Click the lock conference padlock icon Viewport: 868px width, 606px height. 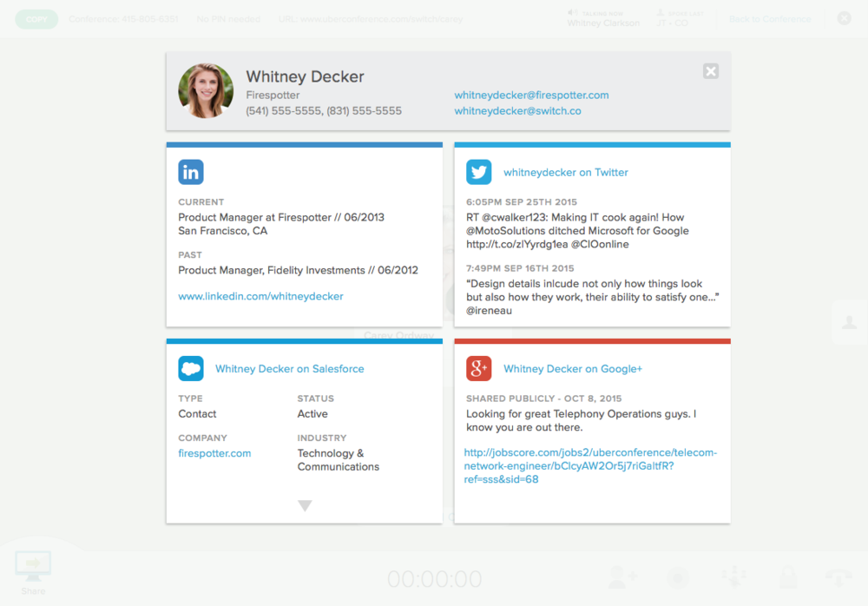pyautogui.click(x=788, y=576)
